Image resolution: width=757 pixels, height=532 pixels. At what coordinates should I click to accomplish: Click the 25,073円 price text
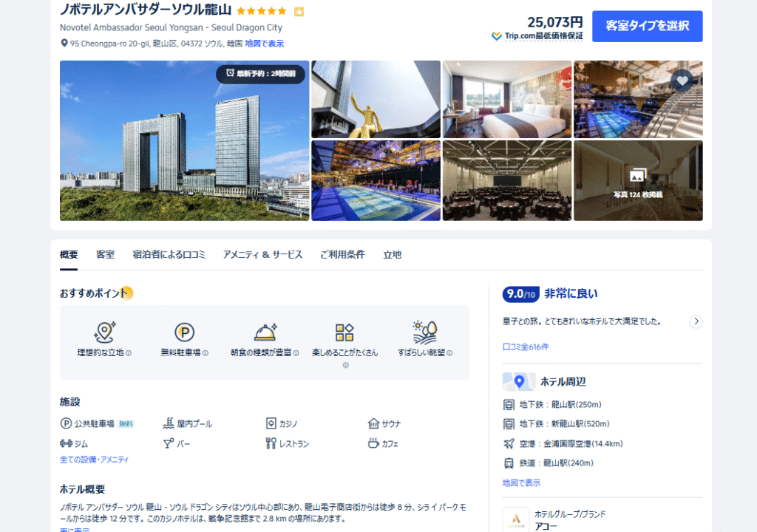click(x=555, y=22)
